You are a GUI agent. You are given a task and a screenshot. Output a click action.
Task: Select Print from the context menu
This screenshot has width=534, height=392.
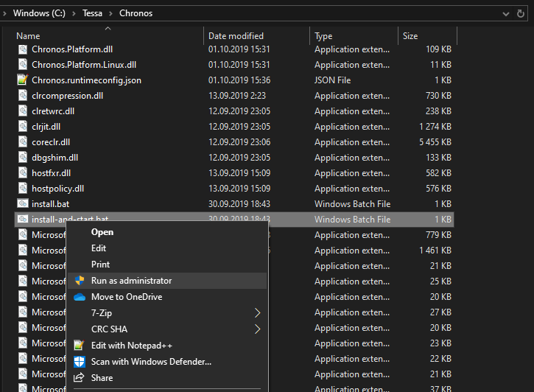pos(100,265)
